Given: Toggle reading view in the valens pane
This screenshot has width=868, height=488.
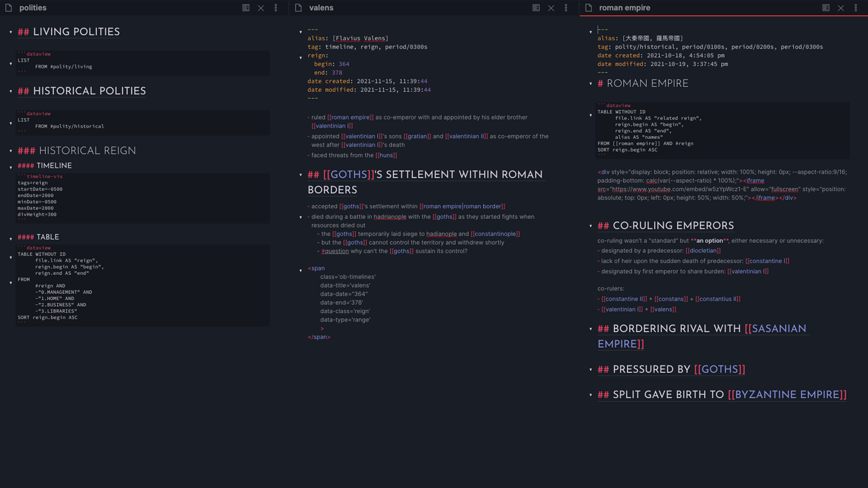Looking at the screenshot, I should point(536,8).
